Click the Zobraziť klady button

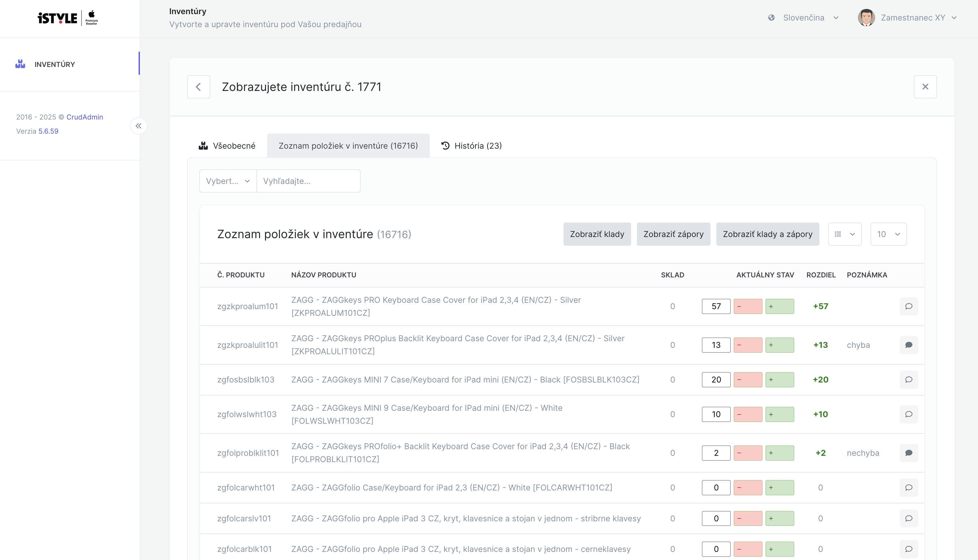[x=597, y=234]
